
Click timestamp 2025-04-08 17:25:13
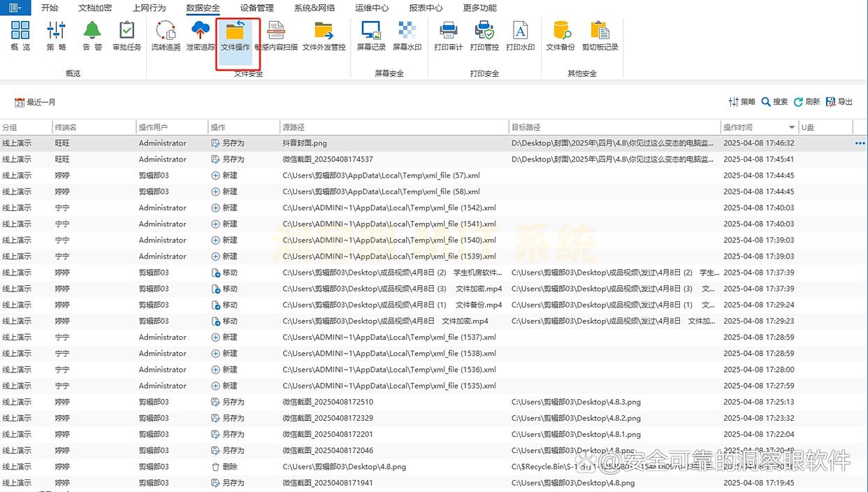point(758,402)
